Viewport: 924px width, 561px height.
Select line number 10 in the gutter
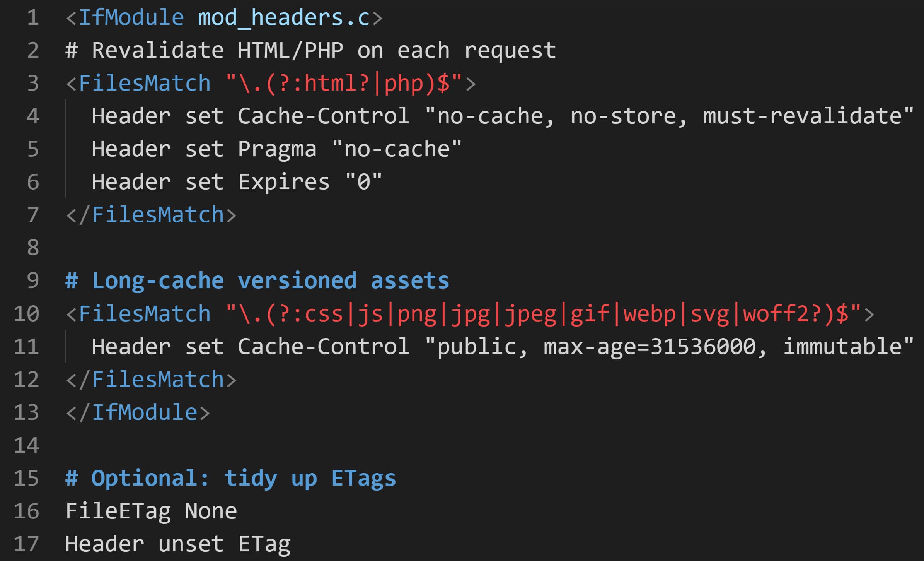(x=26, y=314)
